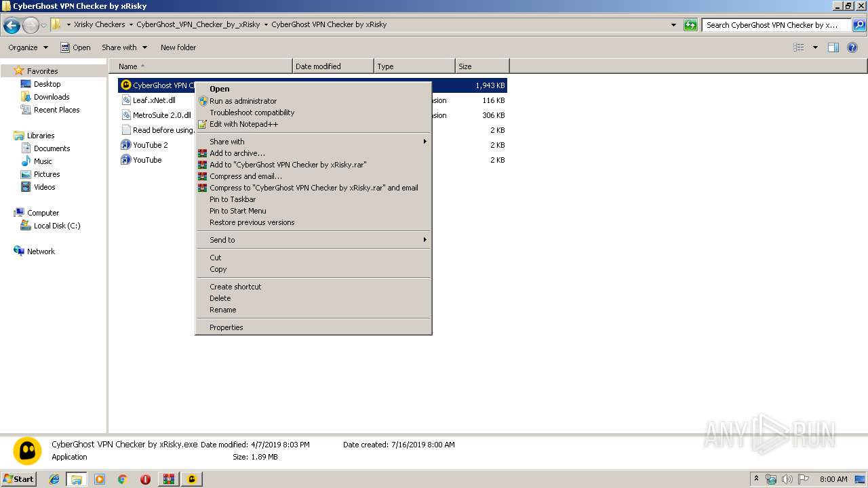868x488 pixels.
Task: Click the search magnifier icon
Action: (x=859, y=25)
